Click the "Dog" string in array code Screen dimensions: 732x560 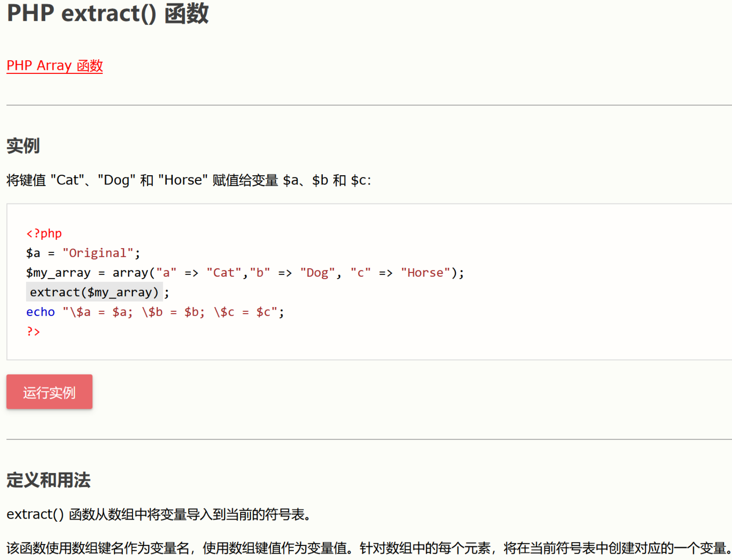tap(317, 273)
